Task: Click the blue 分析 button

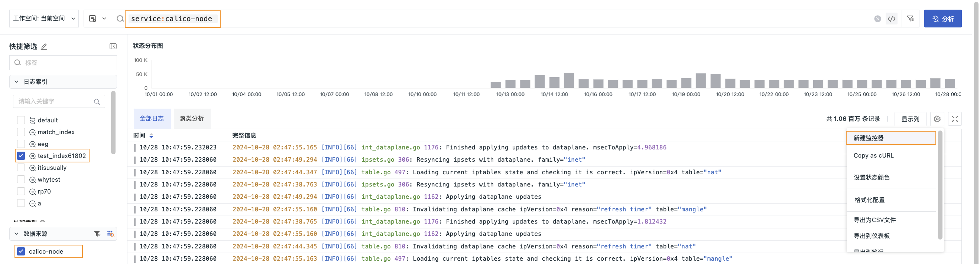Action: click(942, 19)
